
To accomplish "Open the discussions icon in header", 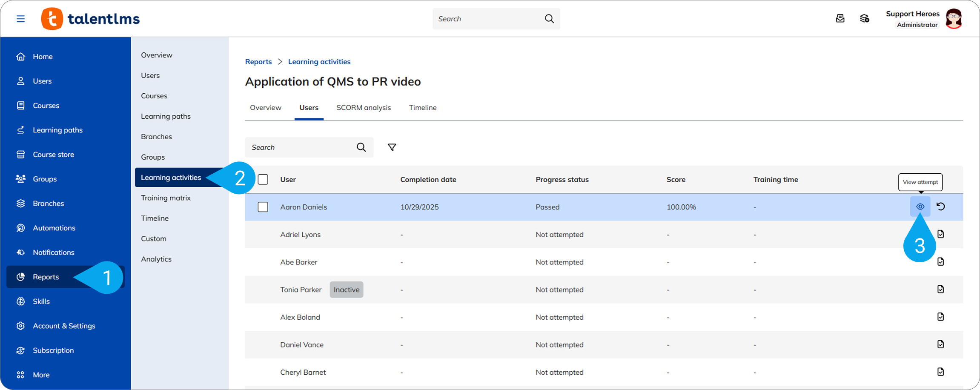I will [864, 19].
